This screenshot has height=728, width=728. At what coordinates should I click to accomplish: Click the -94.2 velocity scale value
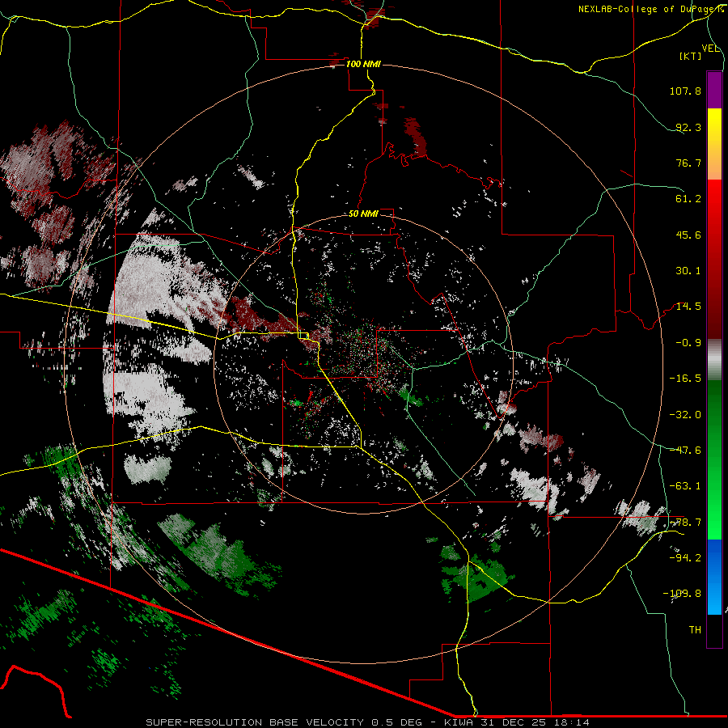pyautogui.click(x=685, y=557)
